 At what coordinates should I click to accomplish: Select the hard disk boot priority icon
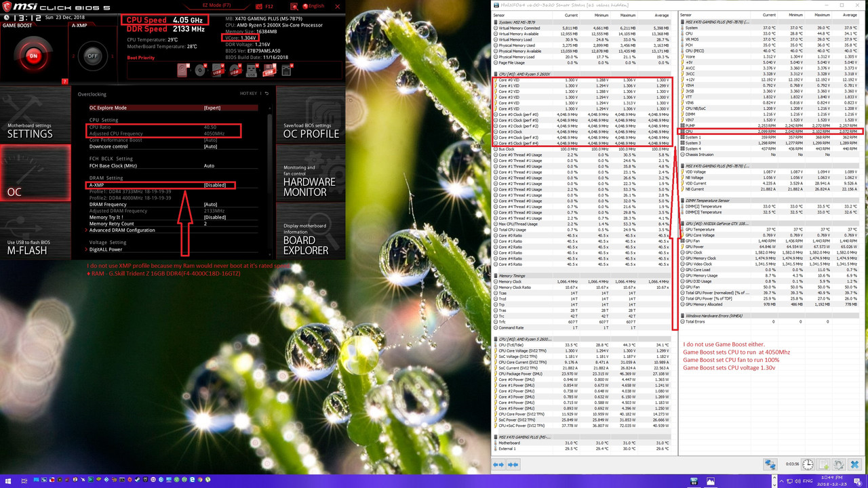182,70
